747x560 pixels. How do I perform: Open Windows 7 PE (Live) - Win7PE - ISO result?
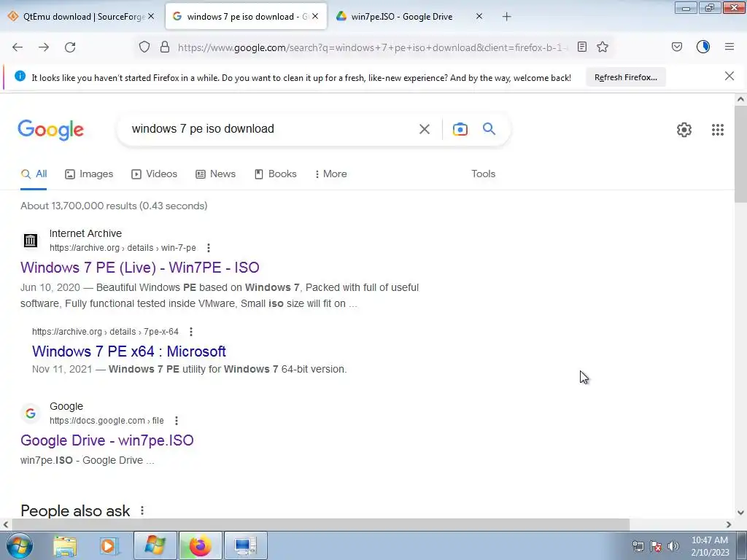tap(140, 267)
